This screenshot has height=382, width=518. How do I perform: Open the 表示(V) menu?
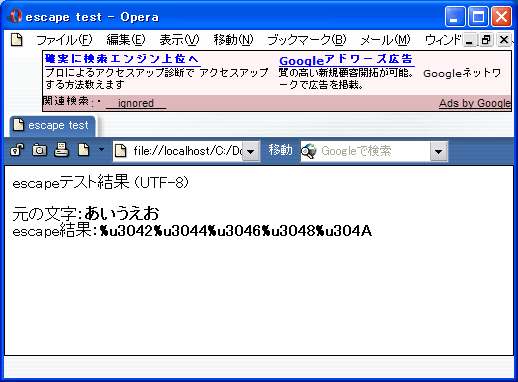(179, 40)
